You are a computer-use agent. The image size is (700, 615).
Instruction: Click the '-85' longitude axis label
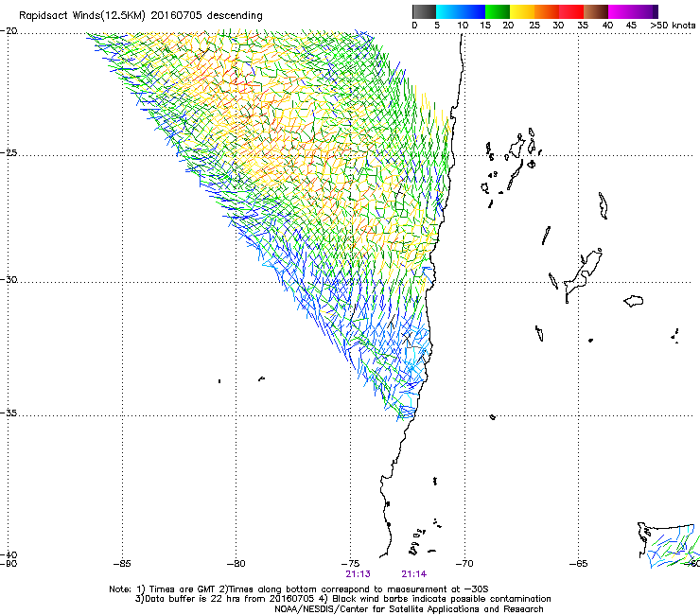click(x=122, y=564)
